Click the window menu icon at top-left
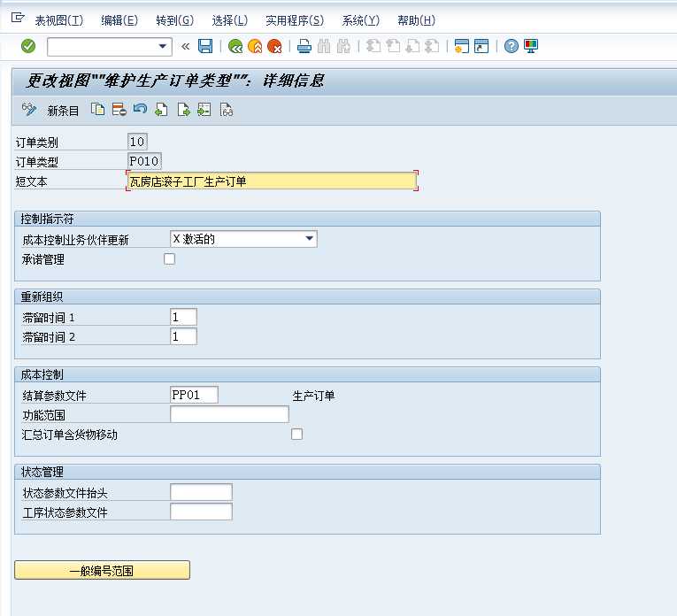This screenshot has height=616, width=677. (18, 18)
